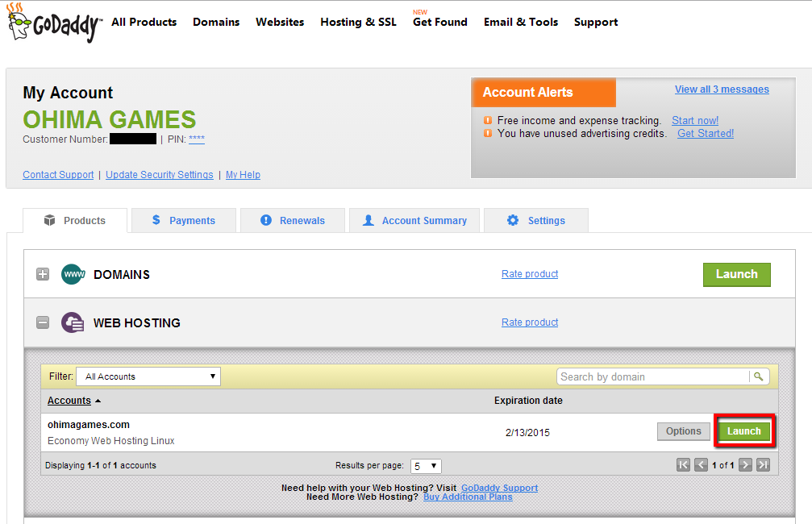Screen dimensions: 812x524
Task: Switch to the Payments tab
Action: pos(184,221)
